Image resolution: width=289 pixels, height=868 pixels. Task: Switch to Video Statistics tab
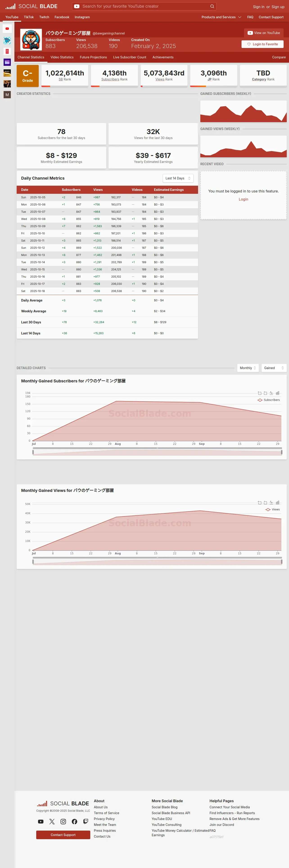[x=62, y=57]
